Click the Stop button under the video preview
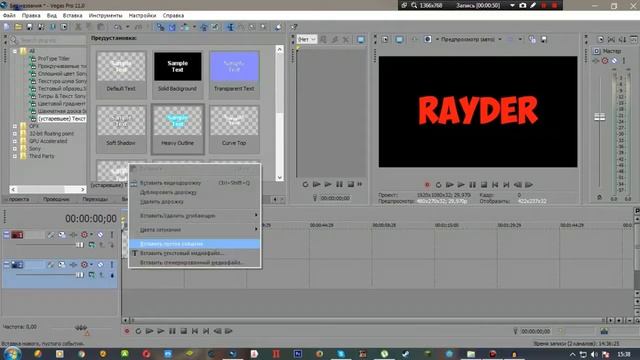 [x=484, y=185]
